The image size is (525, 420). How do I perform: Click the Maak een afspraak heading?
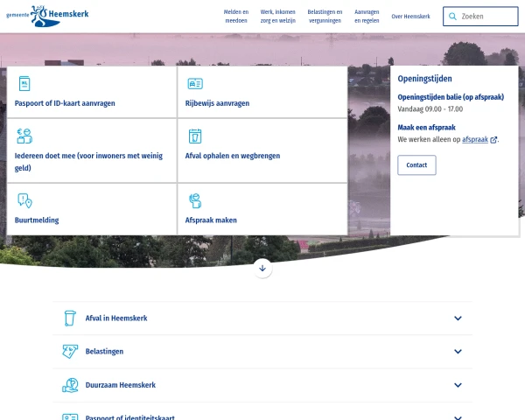(427, 128)
